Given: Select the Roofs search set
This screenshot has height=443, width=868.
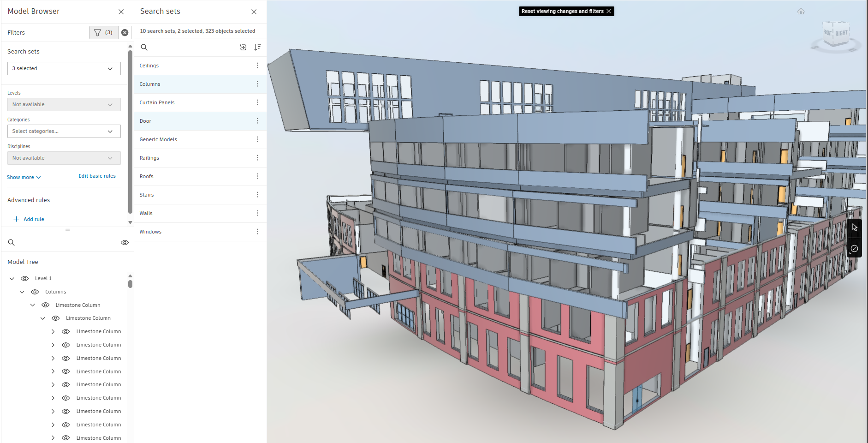Looking at the screenshot, I should (x=200, y=176).
